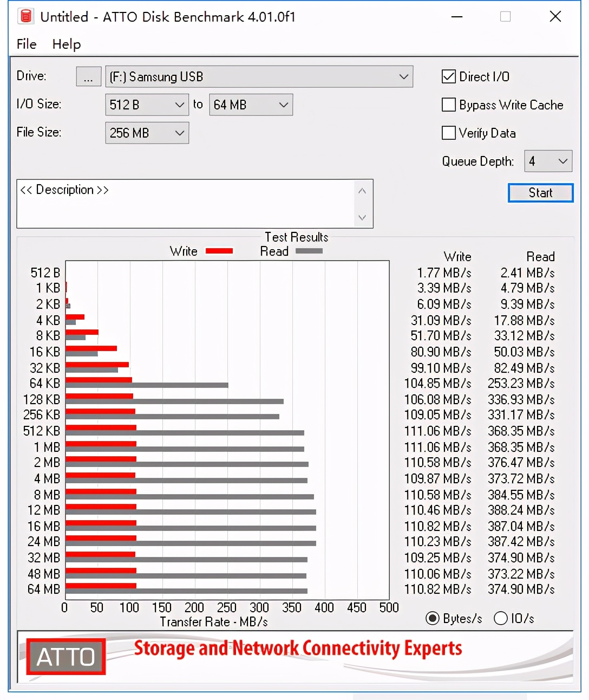Open the File menu
589x700 pixels.
[x=27, y=44]
